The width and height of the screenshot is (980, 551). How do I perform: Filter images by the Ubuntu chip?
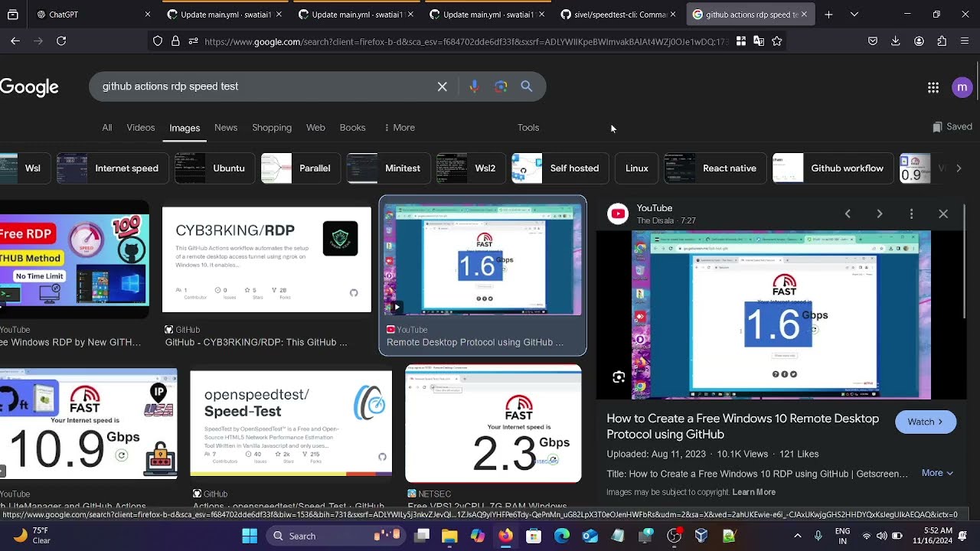[x=215, y=168]
